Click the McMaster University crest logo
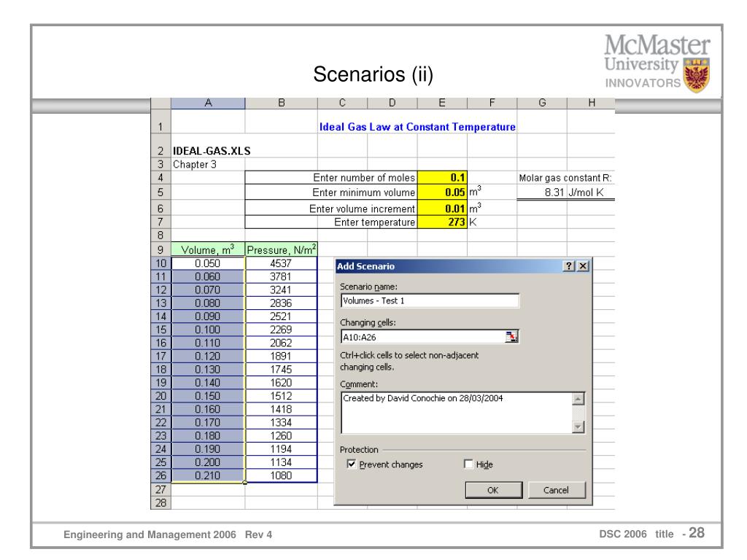The height and width of the screenshot is (560, 747). (x=696, y=75)
